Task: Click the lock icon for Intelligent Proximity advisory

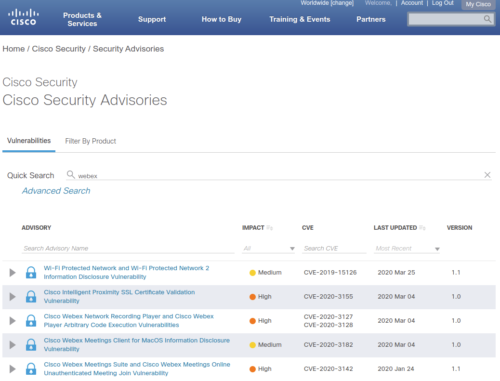Action: click(x=31, y=296)
